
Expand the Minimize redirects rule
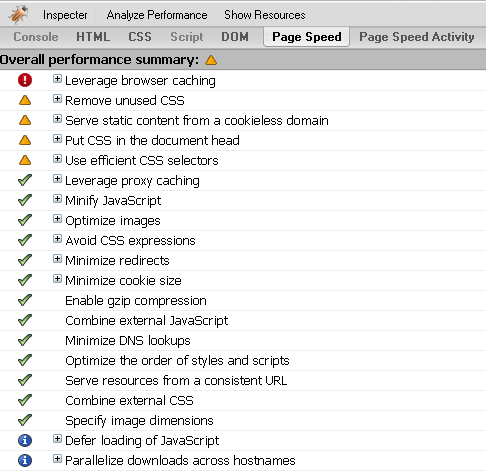[57, 259]
